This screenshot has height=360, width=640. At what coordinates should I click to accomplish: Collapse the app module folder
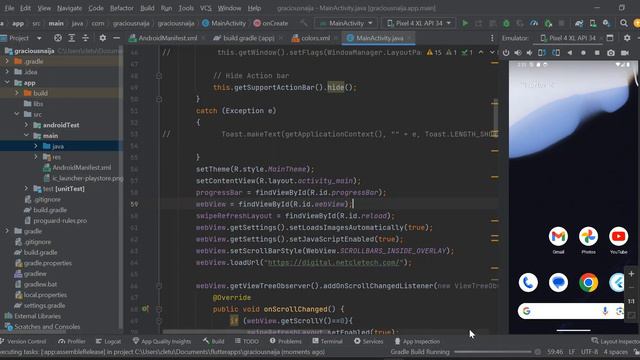click(x=7, y=82)
